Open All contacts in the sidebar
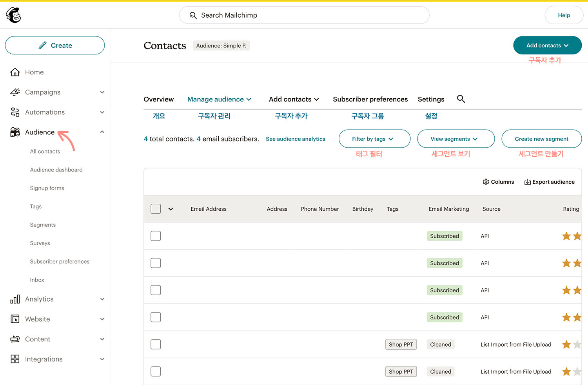The image size is (588, 385). (x=45, y=152)
